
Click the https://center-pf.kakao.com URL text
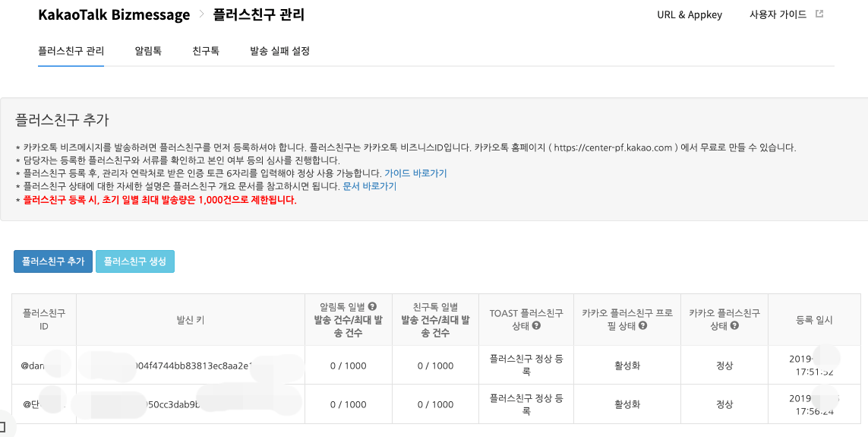coord(613,148)
